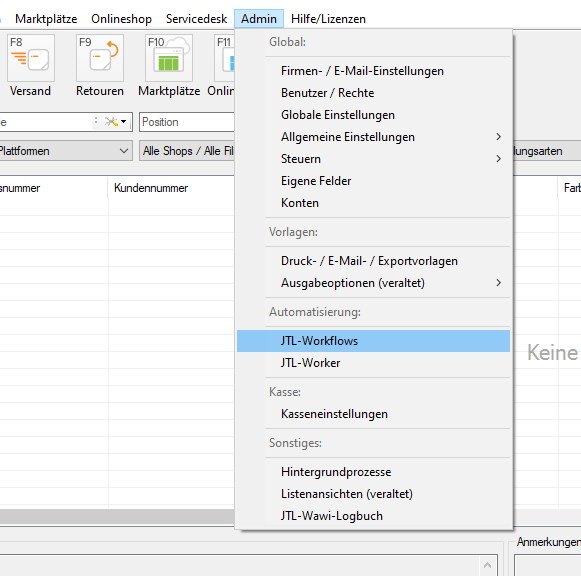Open the Marktplätze F10 toolbar icon
Viewport: 581px width, 576px height.
[169, 58]
